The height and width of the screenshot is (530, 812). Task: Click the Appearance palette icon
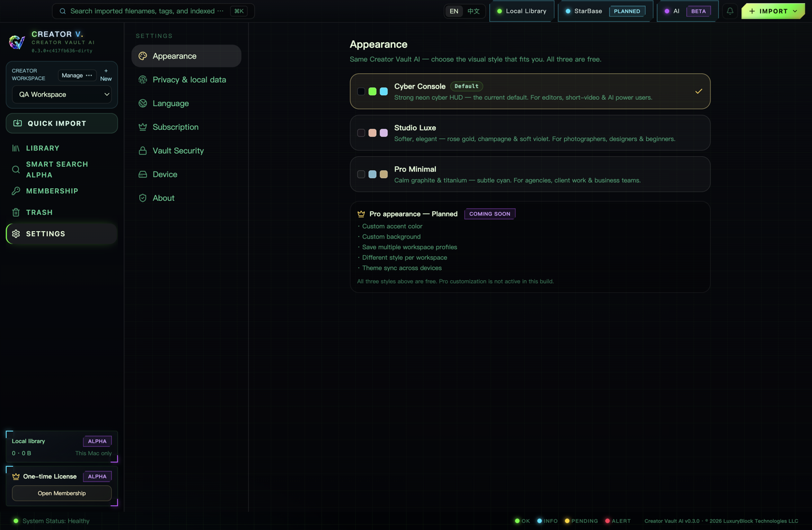(x=143, y=56)
